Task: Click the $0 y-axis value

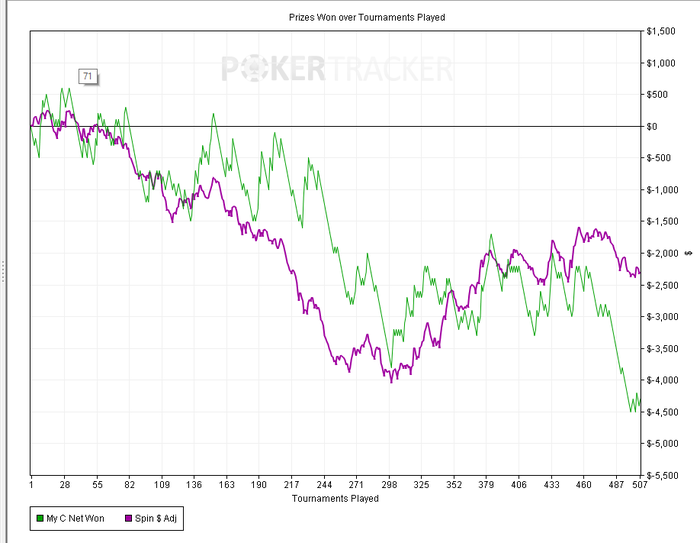Action: coord(652,126)
